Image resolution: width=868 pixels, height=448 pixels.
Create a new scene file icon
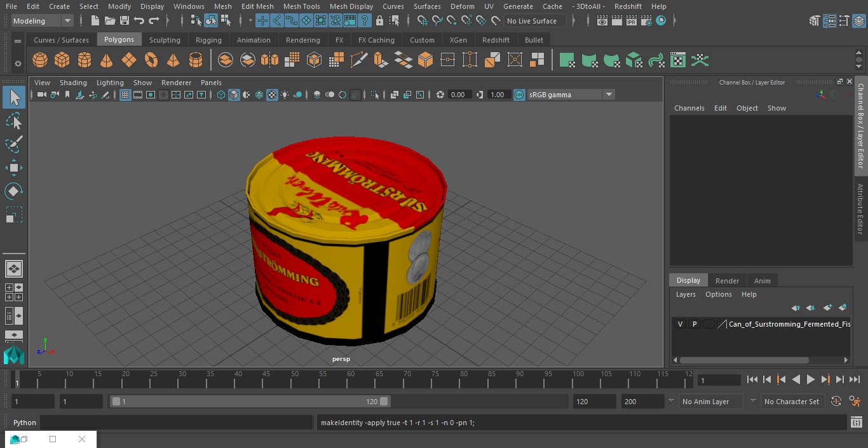click(95, 21)
